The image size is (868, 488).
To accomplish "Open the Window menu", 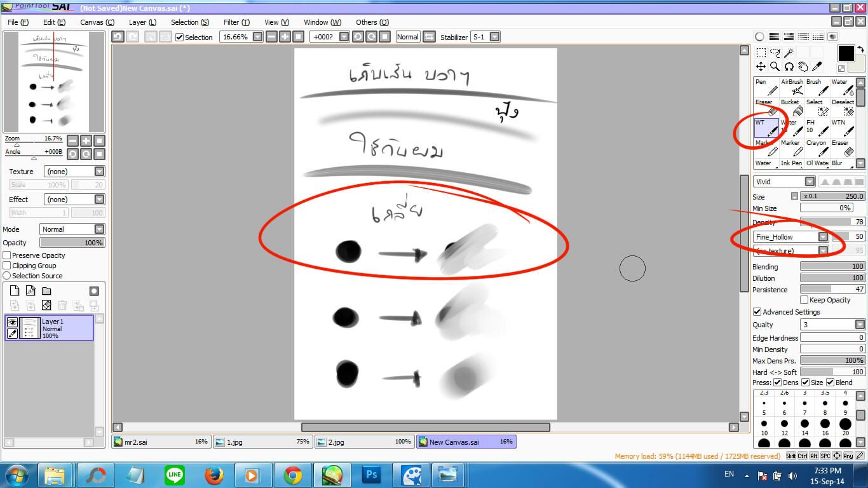I will click(322, 22).
